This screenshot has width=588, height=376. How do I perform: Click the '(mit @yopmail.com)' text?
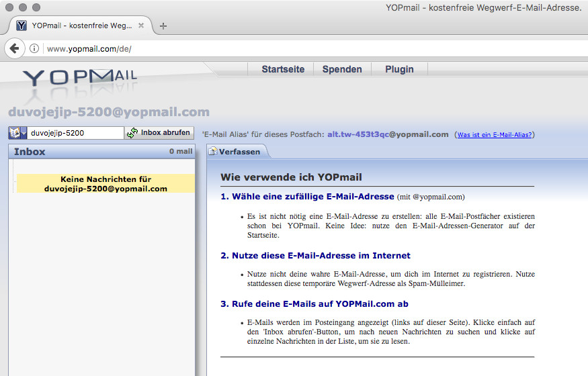tap(431, 197)
